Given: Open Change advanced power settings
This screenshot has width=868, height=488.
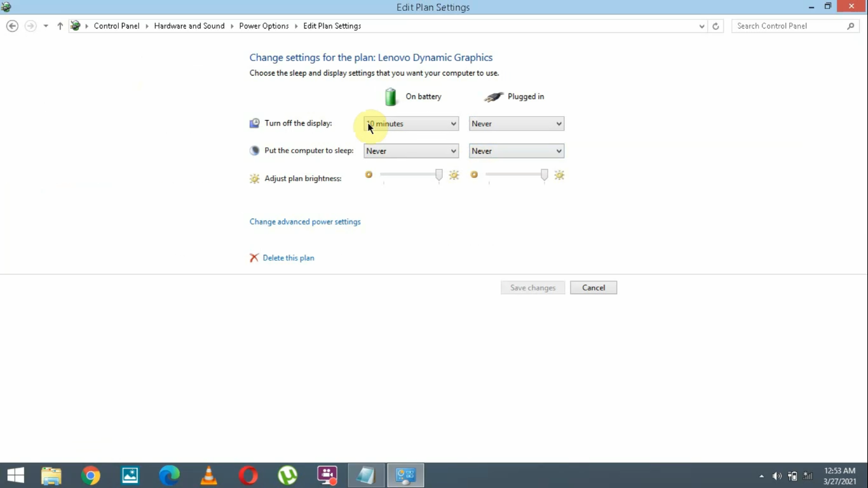Looking at the screenshot, I should coord(305,221).
